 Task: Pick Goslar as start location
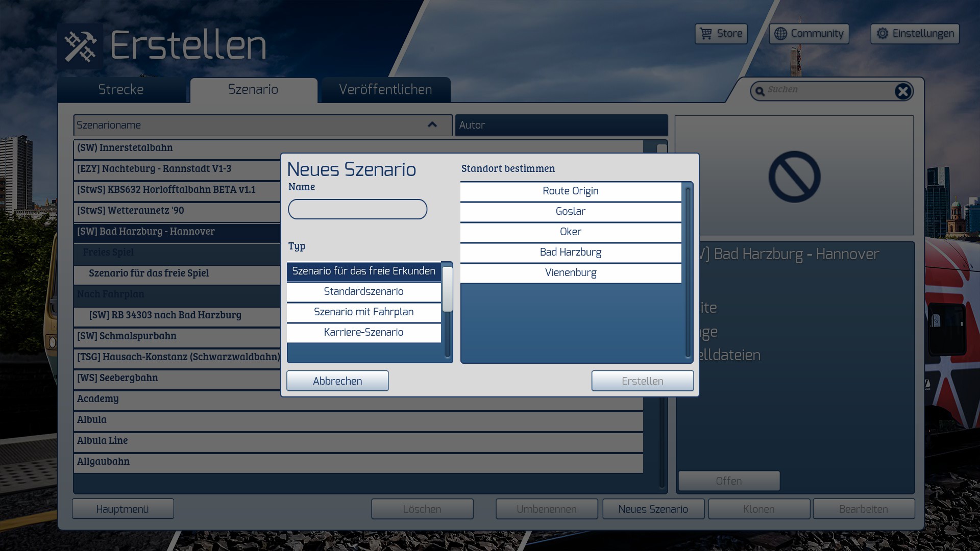(570, 211)
